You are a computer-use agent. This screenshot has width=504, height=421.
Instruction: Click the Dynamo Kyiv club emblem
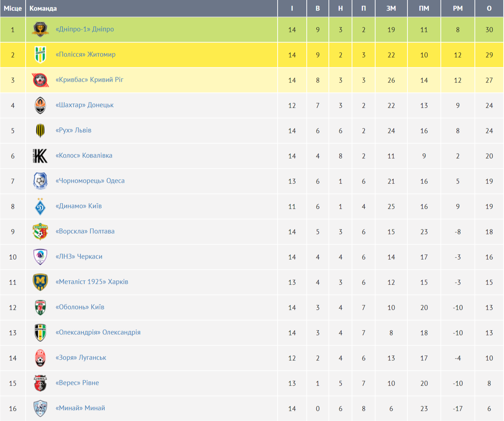40,206
